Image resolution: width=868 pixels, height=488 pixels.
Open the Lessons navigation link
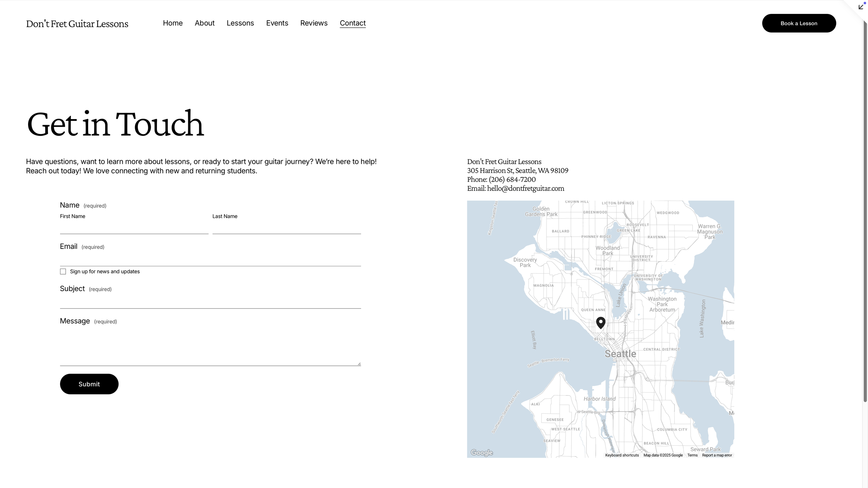[x=240, y=23]
